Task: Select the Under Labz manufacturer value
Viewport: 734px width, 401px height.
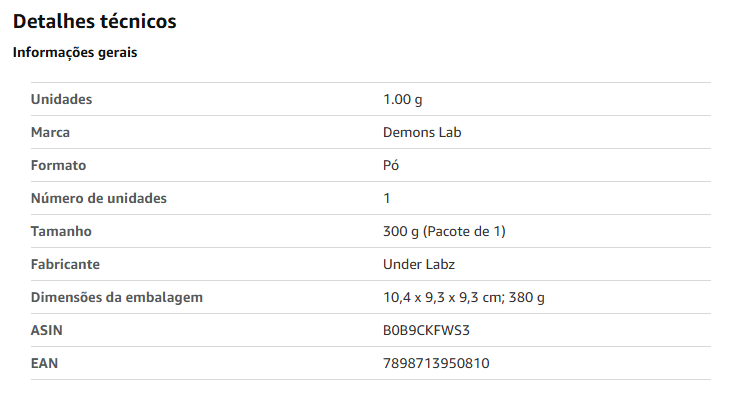Action: click(x=419, y=264)
